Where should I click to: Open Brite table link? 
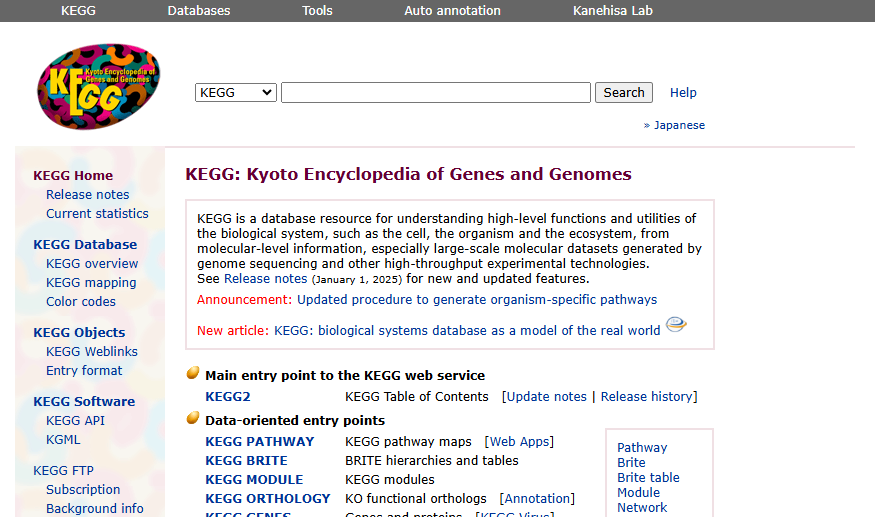(x=648, y=478)
